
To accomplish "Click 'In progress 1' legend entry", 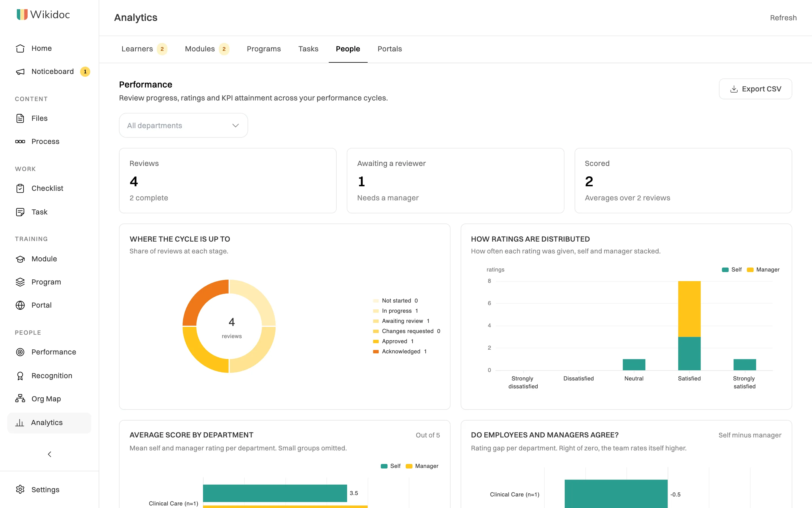I will (396, 311).
